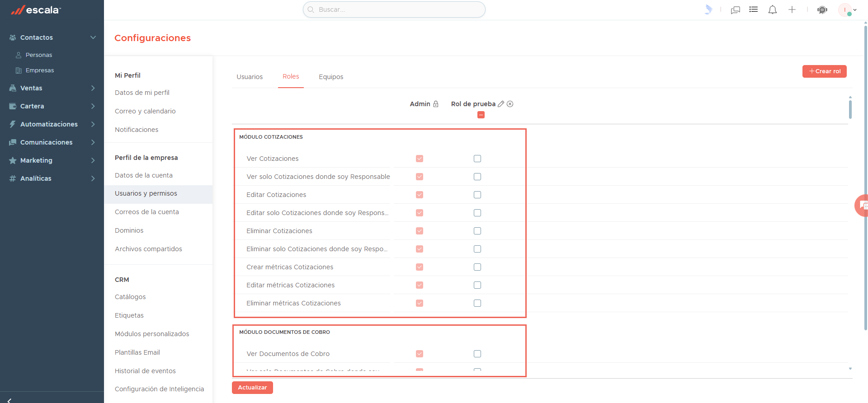Collapse the sidebar with the bottom arrow
The width and height of the screenshot is (868, 403).
9,400
